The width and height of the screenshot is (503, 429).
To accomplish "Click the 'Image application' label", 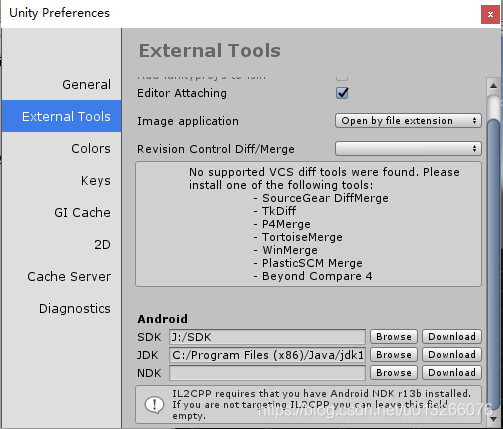I will pos(188,121).
